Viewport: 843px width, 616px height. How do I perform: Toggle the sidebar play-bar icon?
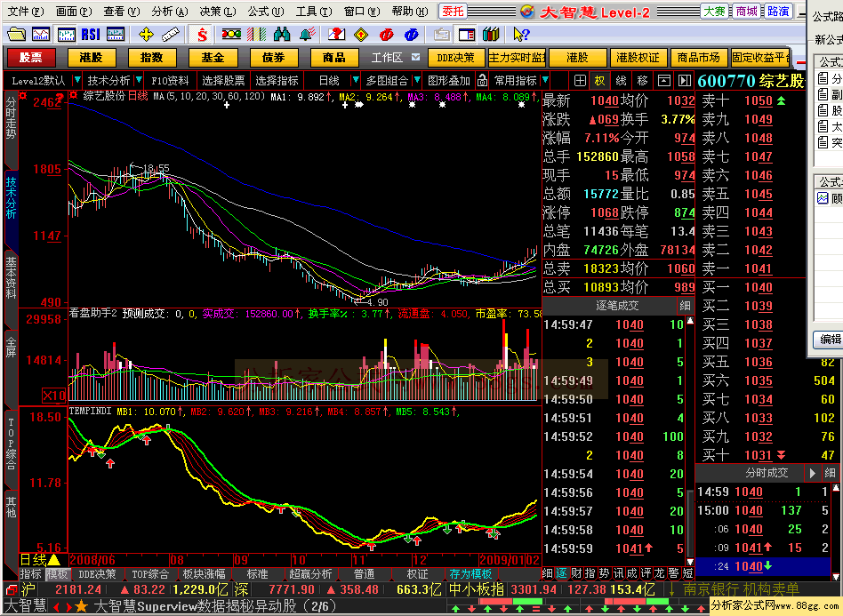(685, 81)
